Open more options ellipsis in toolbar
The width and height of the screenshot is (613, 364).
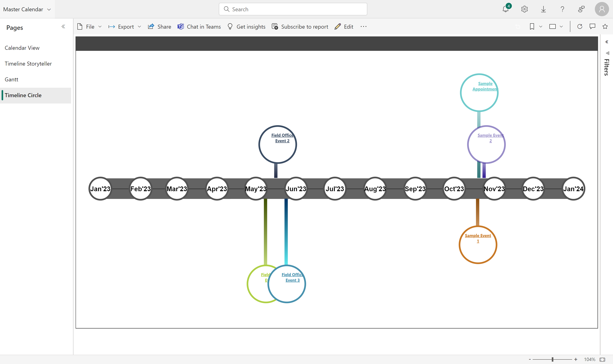(363, 26)
